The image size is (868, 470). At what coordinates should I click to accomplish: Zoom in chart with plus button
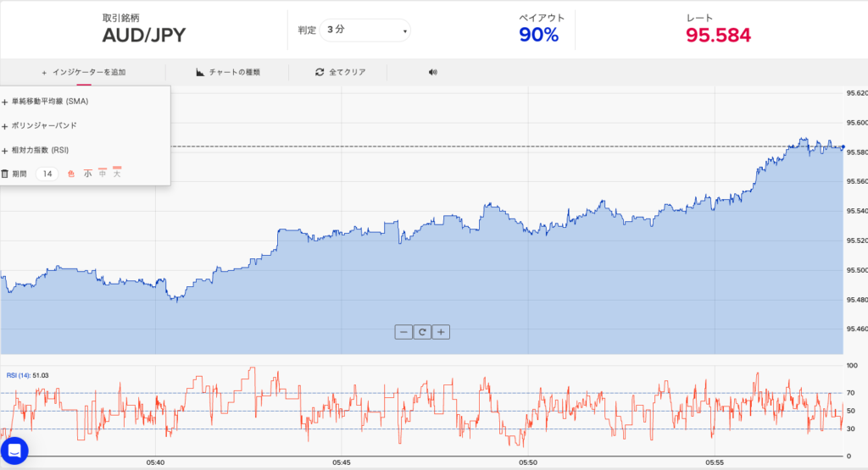(441, 332)
